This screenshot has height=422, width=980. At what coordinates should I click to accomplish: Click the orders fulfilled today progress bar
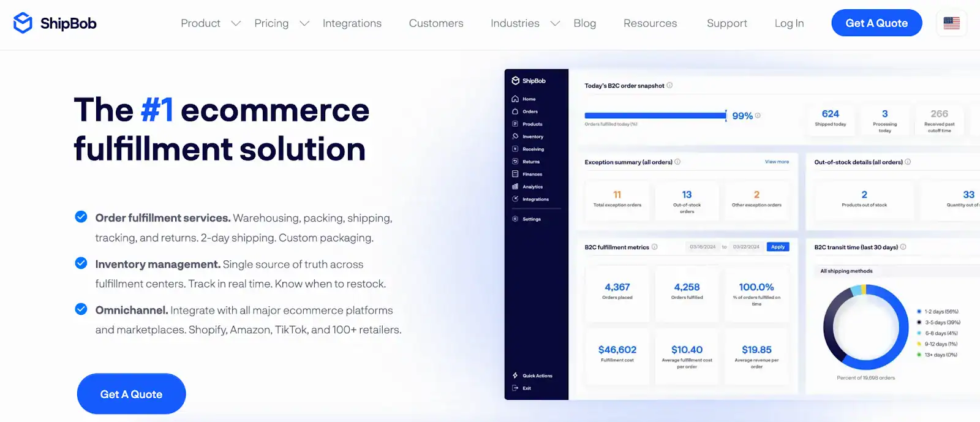(x=655, y=115)
